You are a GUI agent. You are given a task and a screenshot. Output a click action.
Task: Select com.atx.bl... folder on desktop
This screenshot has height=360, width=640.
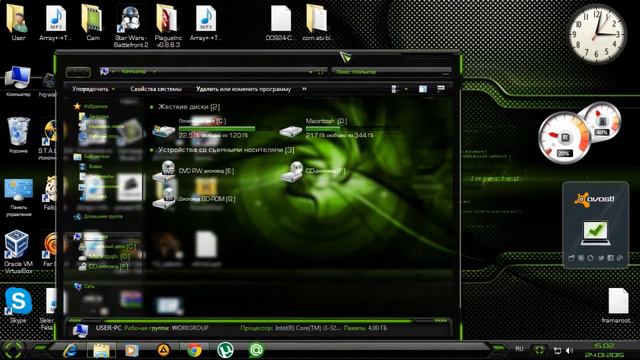point(318,22)
